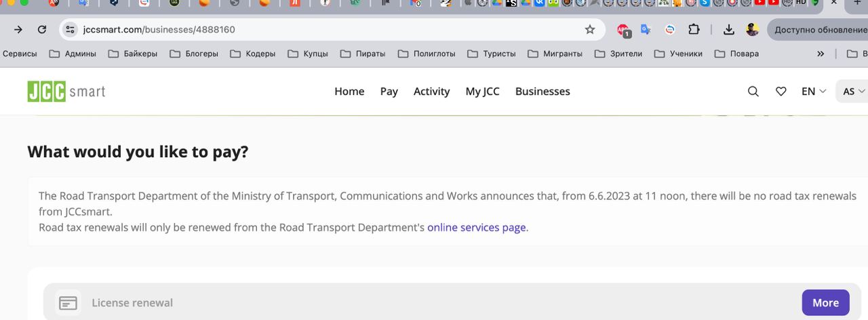Screen dimensions: 868x320
Task: Click the Google Translate extension icon
Action: 646,30
